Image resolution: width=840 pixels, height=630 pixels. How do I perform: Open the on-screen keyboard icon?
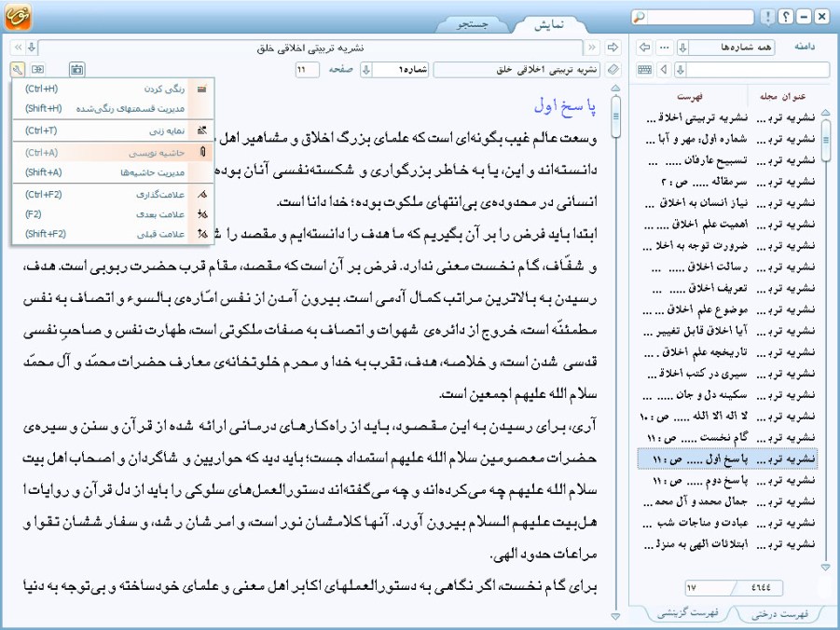(x=645, y=70)
